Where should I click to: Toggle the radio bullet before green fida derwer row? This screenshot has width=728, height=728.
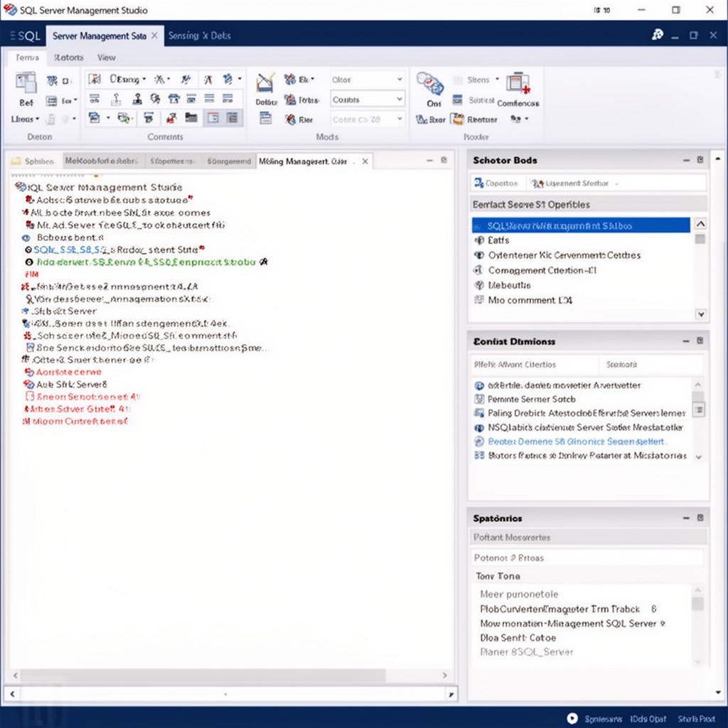tap(28, 262)
